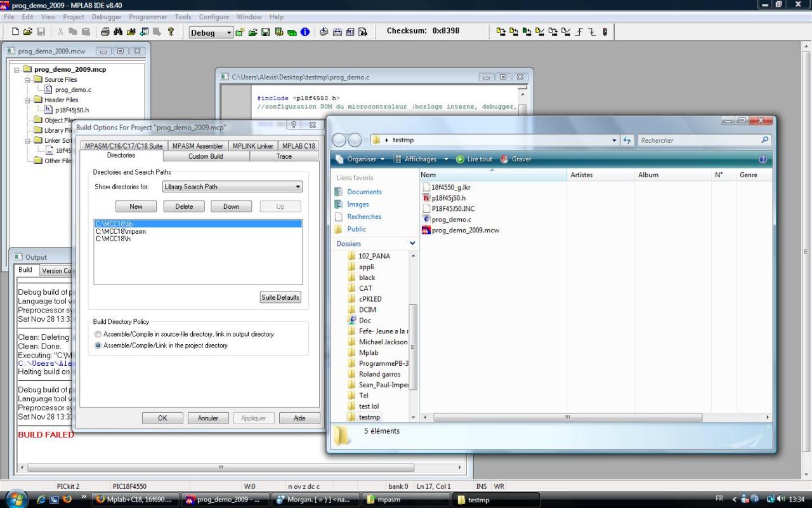812x508 pixels.
Task: Open the Affichages views dropdown
Action: pos(421,159)
